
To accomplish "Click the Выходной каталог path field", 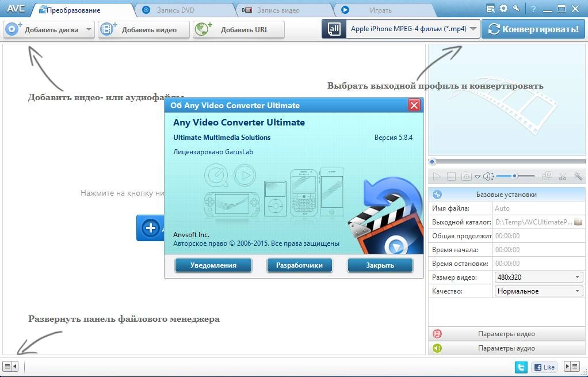I will click(533, 222).
